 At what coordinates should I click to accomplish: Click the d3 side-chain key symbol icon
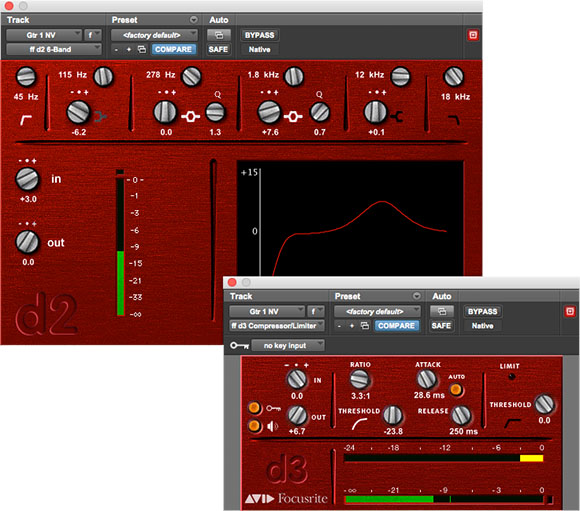pyautogui.click(x=273, y=408)
